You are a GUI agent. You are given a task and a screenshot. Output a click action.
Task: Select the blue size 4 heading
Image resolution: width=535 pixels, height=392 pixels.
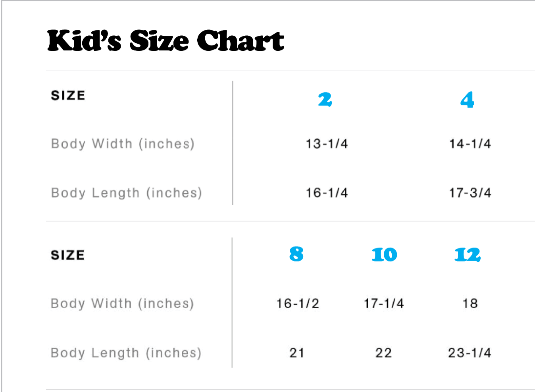(x=467, y=100)
